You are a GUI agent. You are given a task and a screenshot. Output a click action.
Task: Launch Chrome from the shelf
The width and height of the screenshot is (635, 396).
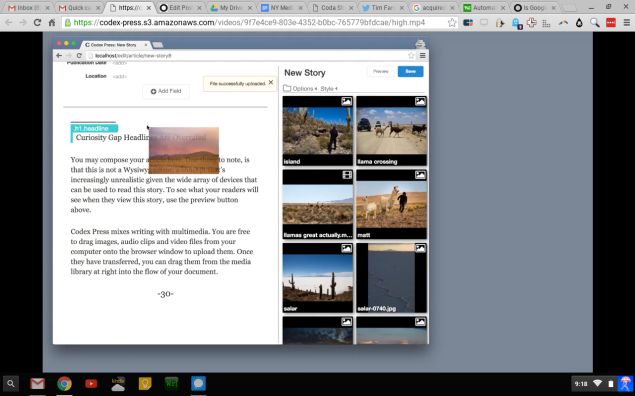(x=64, y=383)
